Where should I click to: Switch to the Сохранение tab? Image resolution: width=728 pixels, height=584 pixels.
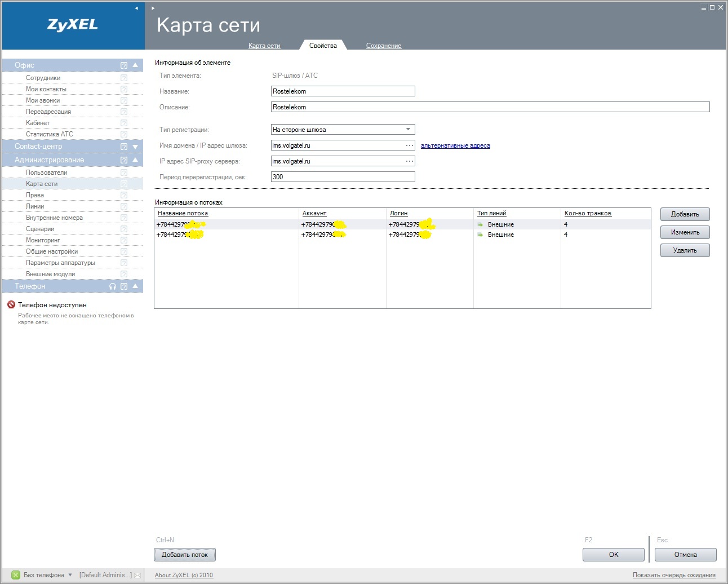(383, 46)
